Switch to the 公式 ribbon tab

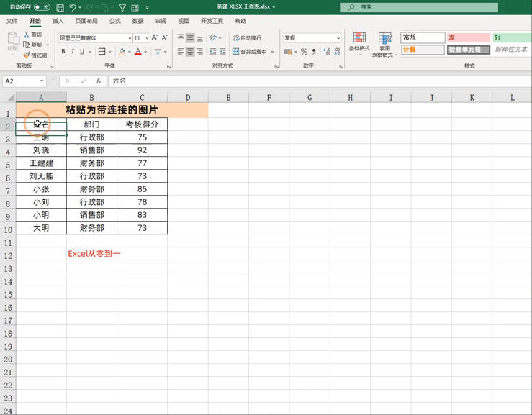point(115,21)
